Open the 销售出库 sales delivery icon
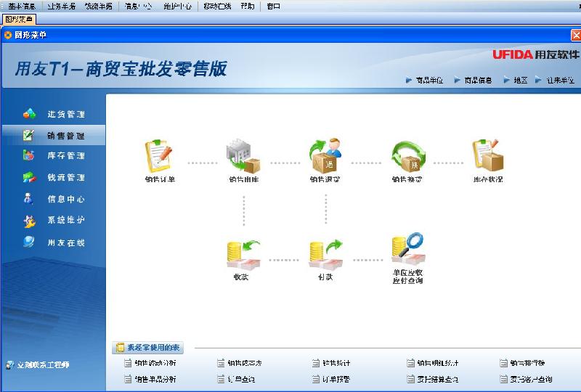Image resolution: width=581 pixels, height=392 pixels. [x=243, y=156]
